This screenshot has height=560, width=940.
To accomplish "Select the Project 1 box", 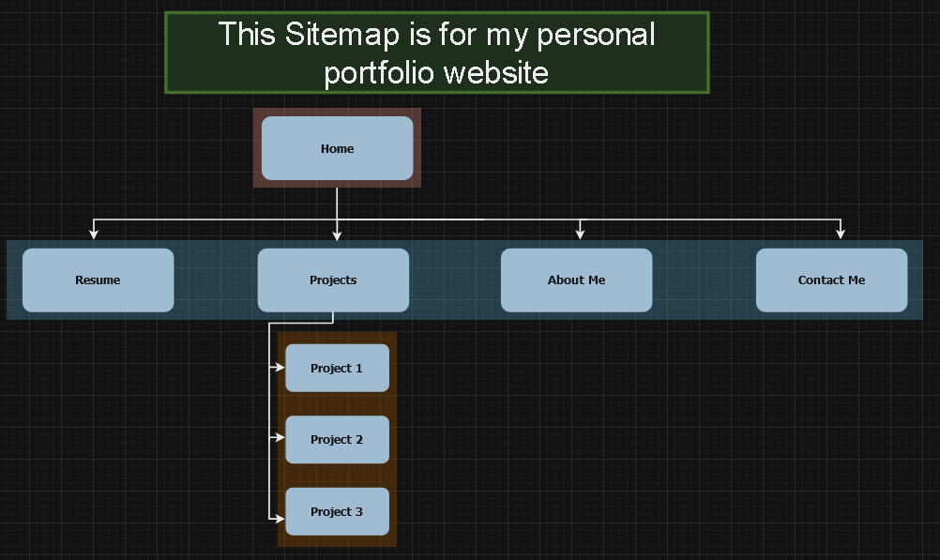I will (337, 368).
